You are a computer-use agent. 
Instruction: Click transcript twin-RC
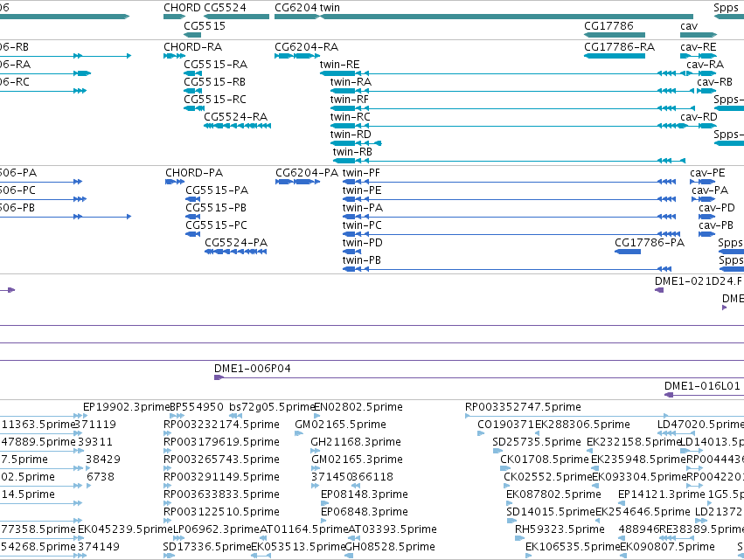[x=351, y=117]
